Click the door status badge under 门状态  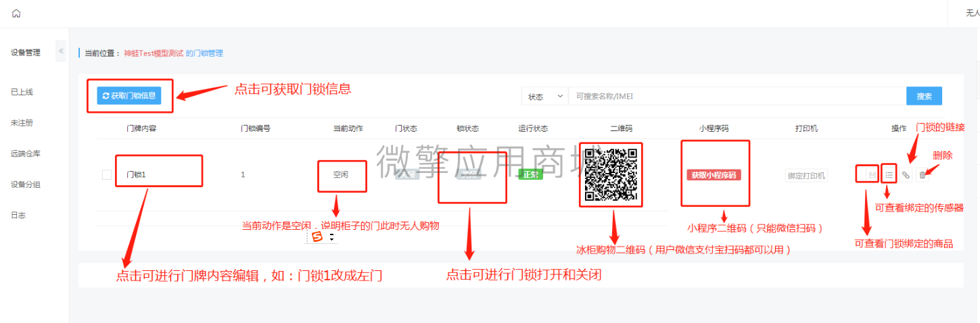pos(407,174)
